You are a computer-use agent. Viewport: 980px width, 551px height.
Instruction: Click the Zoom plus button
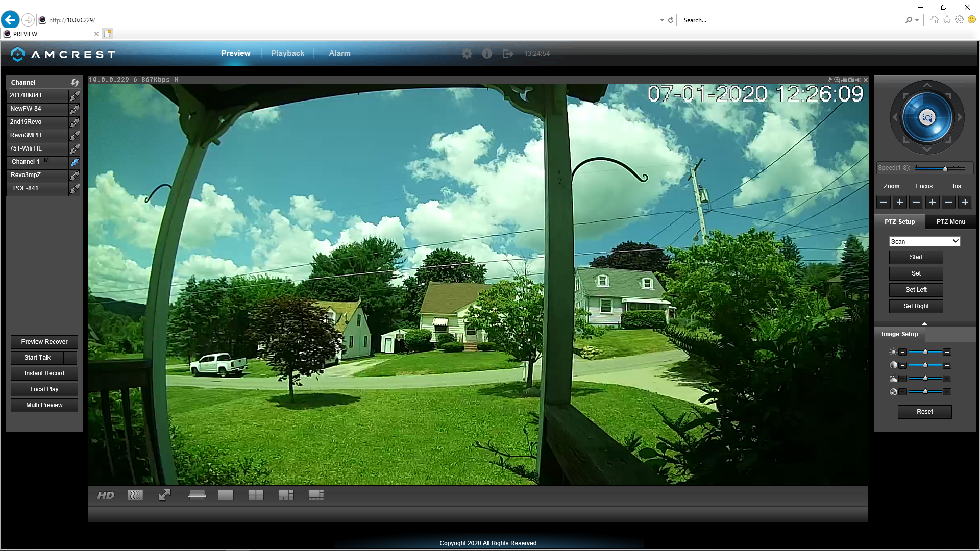[900, 203]
